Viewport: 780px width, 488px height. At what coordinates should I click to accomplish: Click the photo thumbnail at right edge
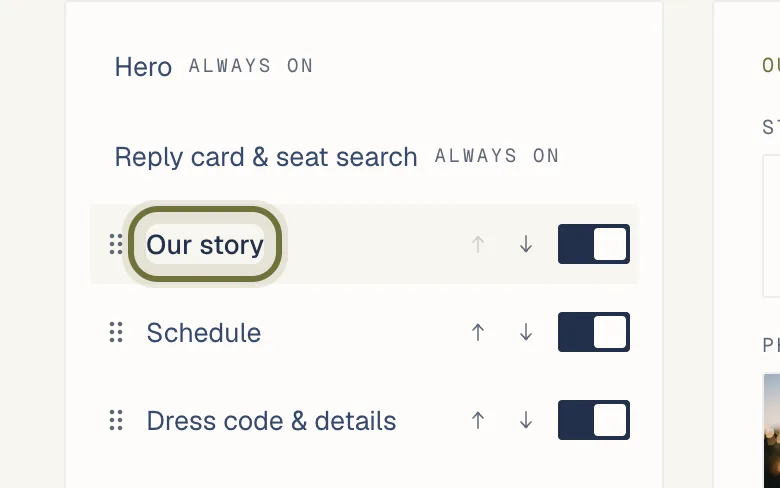pyautogui.click(x=772, y=431)
